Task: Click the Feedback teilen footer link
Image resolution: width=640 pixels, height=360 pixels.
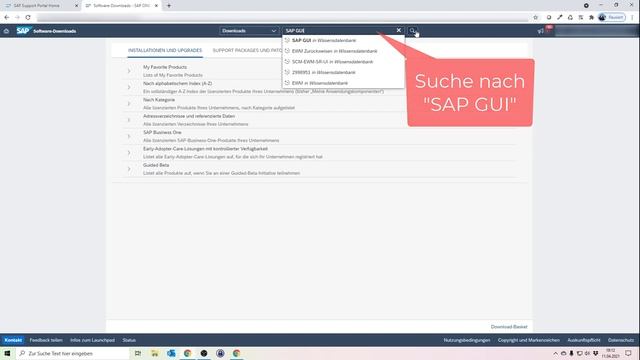Action: coord(46,340)
